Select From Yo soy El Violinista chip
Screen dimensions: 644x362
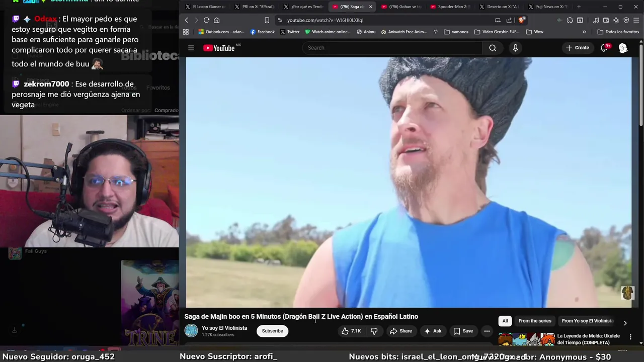coord(587,321)
